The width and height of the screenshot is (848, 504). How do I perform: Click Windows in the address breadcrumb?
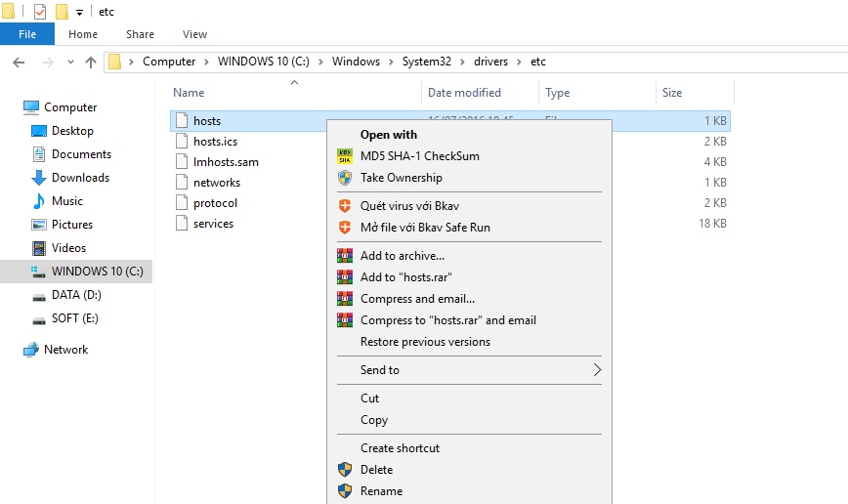[356, 62]
